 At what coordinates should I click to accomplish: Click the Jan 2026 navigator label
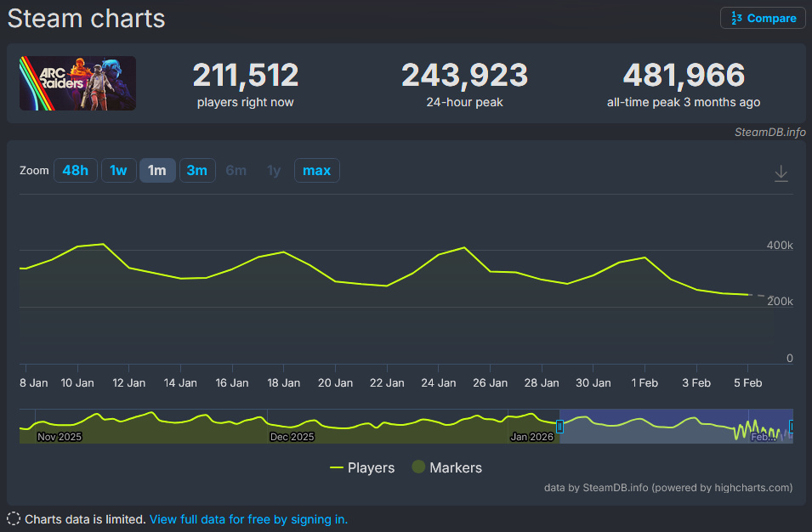point(532,437)
